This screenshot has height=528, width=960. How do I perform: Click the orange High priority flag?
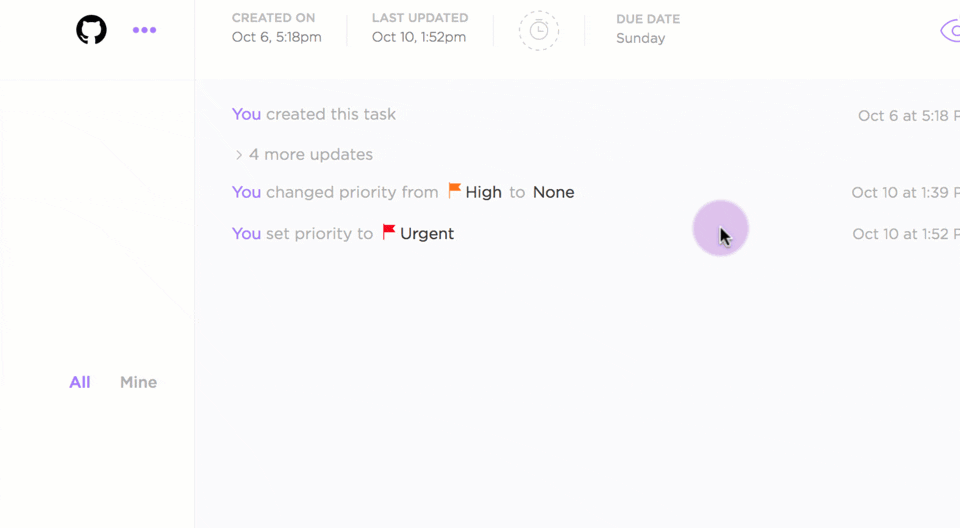click(455, 190)
